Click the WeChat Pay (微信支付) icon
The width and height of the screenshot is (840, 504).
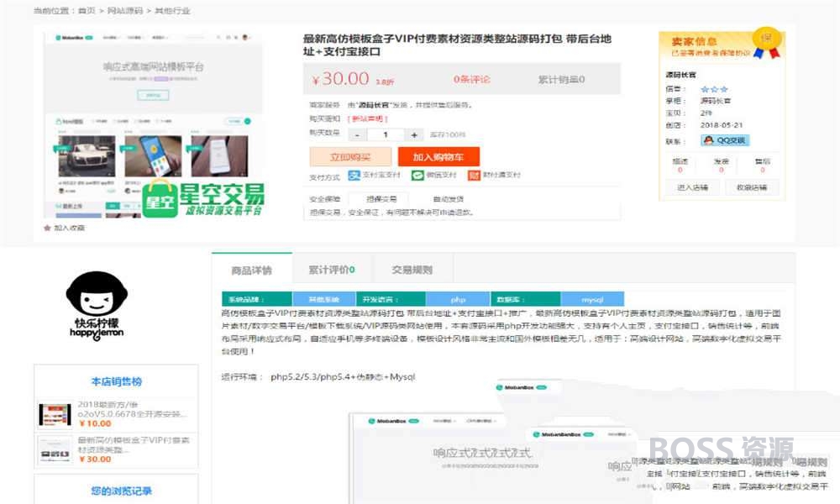pos(417,176)
